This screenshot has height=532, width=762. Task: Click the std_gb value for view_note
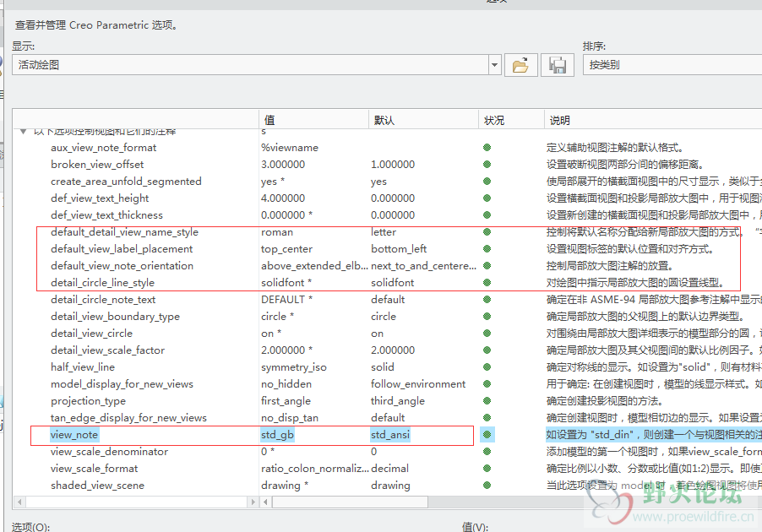coord(277,435)
